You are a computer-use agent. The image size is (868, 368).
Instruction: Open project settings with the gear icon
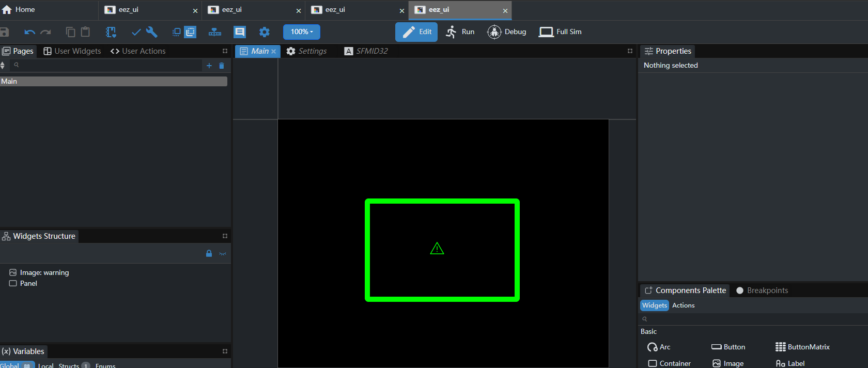[x=265, y=32]
